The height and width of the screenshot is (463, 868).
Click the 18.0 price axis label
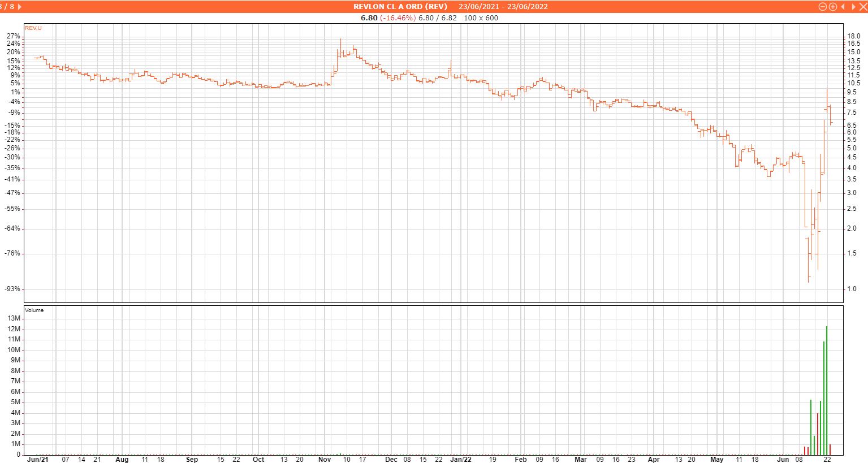coord(853,36)
